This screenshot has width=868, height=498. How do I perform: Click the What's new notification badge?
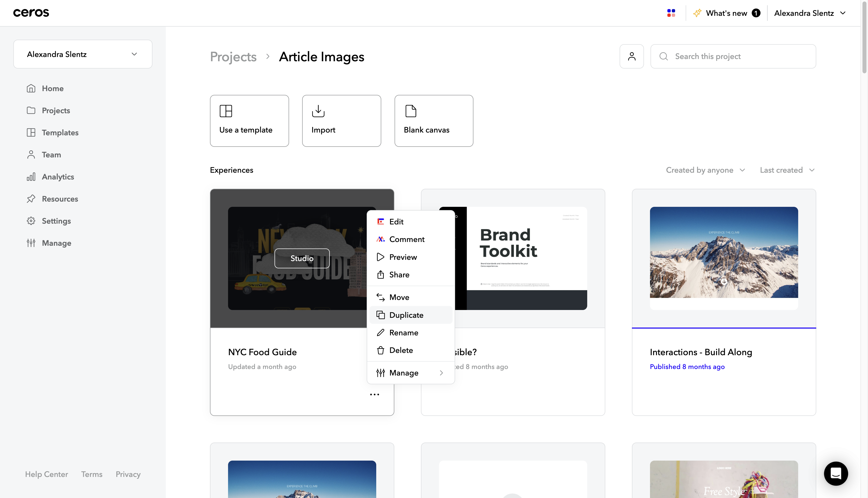tap(756, 13)
